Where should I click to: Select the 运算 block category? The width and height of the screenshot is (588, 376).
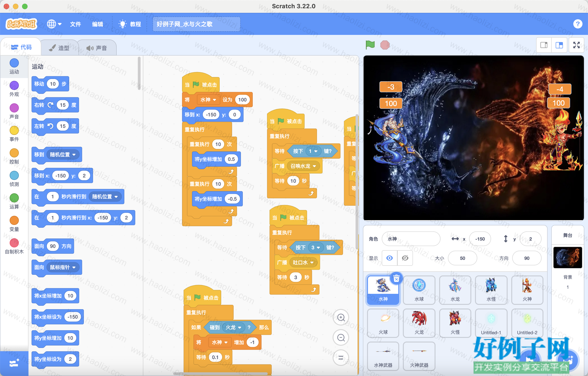(14, 201)
